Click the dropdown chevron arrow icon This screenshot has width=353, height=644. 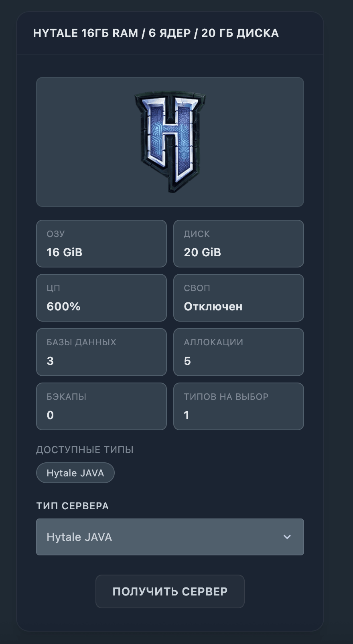pyautogui.click(x=287, y=537)
